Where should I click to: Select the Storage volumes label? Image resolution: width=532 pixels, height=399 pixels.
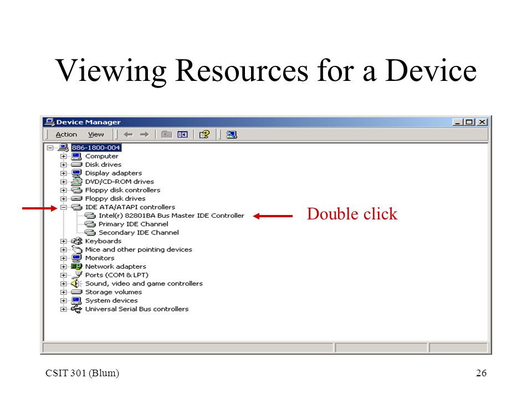click(x=113, y=292)
